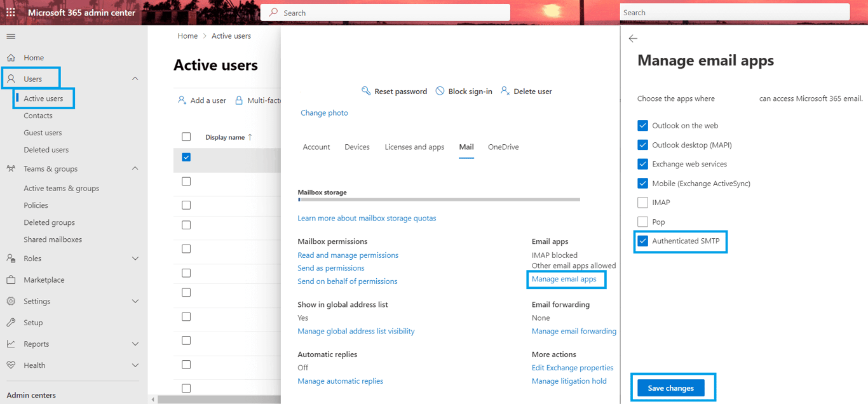Viewport: 868px width, 404px height.
Task: Enable the Pop checkbox
Action: coord(642,222)
